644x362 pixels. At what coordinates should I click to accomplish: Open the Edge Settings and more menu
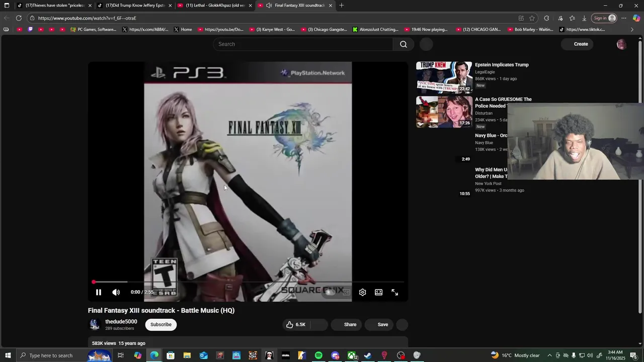[x=624, y=18]
